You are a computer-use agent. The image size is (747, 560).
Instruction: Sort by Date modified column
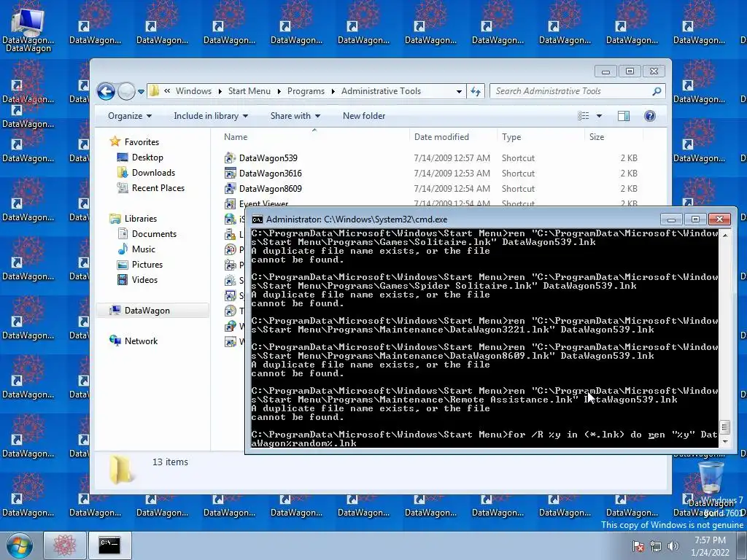point(453,136)
